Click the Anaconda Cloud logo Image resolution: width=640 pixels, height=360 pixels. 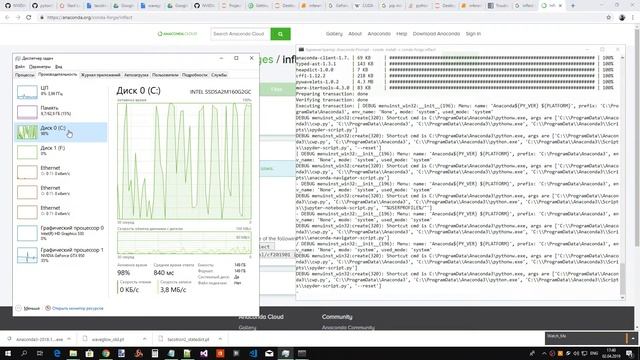pos(178,34)
